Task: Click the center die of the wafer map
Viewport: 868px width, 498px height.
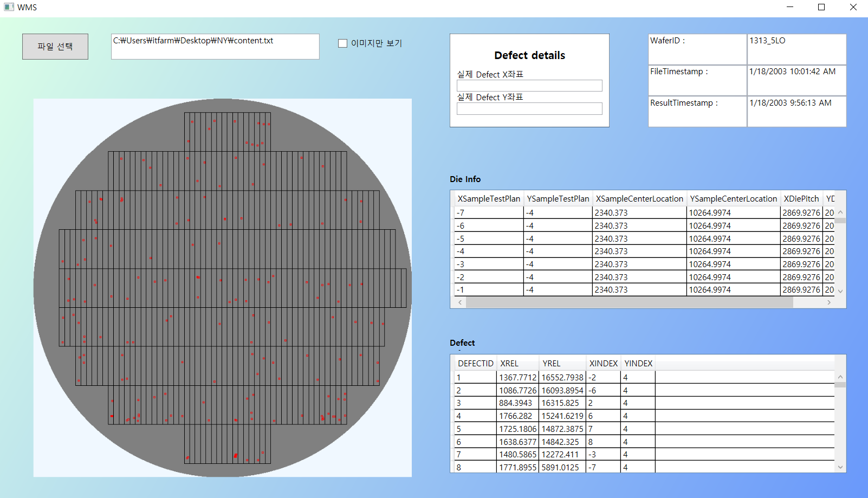Action: click(x=222, y=287)
